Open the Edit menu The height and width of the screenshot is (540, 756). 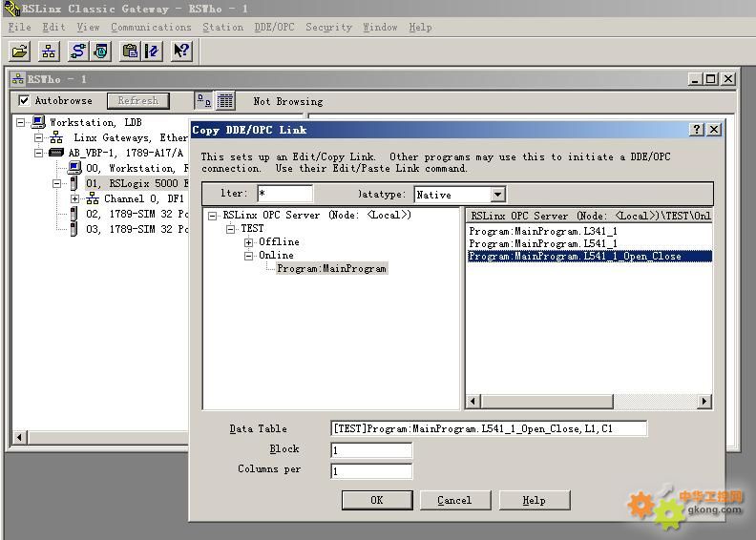click(x=53, y=27)
